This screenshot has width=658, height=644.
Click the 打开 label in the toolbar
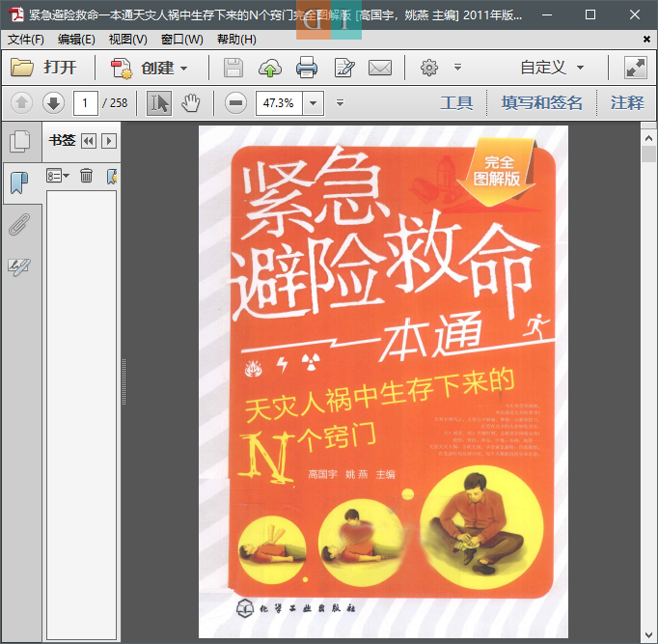click(x=60, y=68)
